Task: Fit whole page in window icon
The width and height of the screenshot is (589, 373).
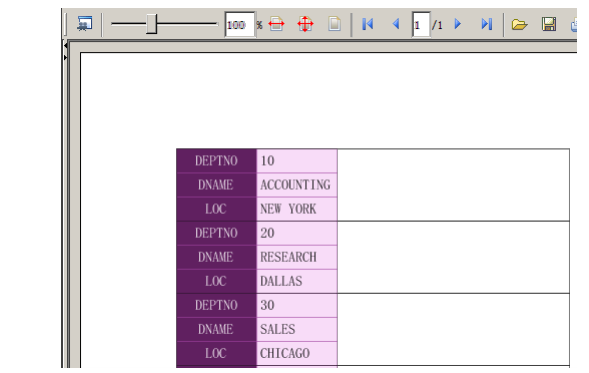Action: (305, 24)
